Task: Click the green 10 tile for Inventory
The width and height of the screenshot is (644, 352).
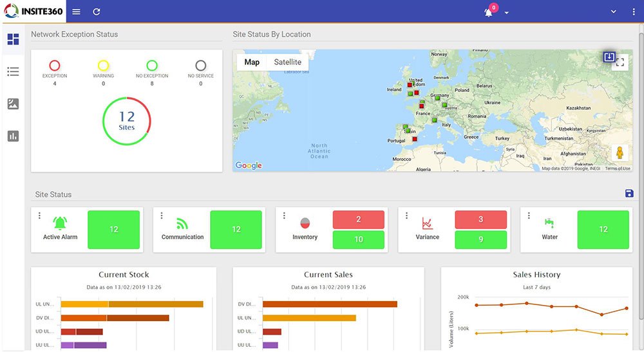Action: (x=359, y=239)
